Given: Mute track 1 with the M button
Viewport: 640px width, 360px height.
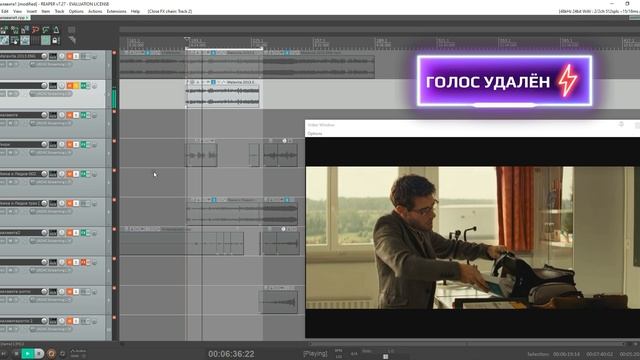Looking at the screenshot, I should (70, 56).
